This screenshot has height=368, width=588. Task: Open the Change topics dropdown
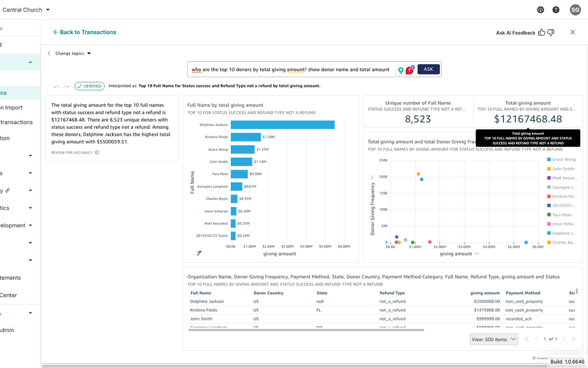[x=73, y=53]
